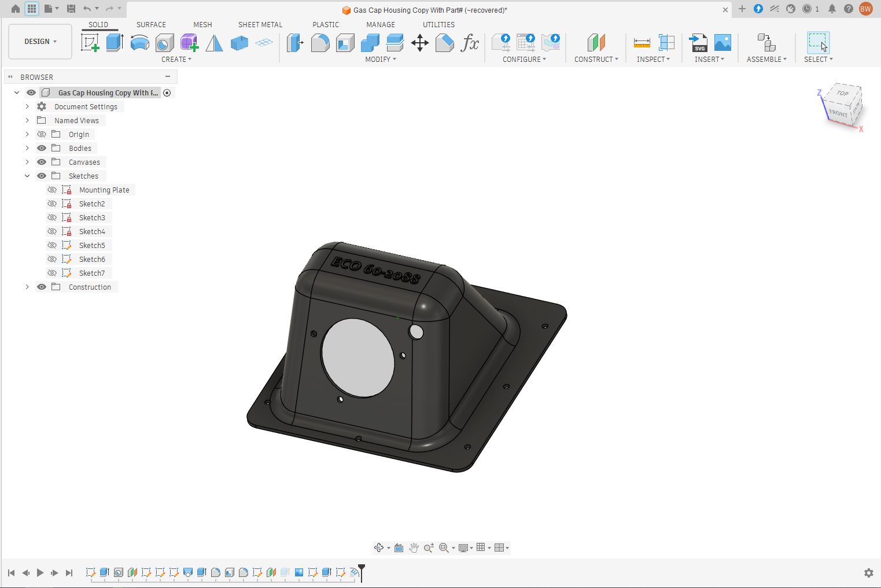
Task: Hide the Construction folder
Action: [x=42, y=287]
